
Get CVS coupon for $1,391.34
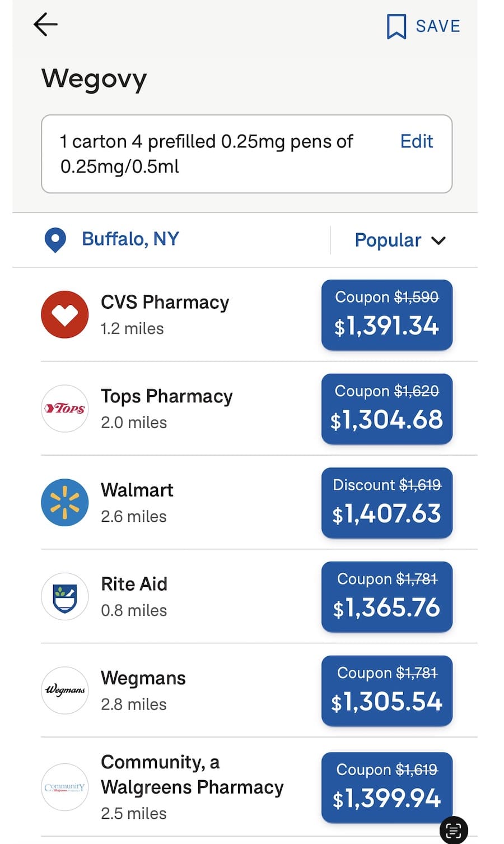coord(386,315)
